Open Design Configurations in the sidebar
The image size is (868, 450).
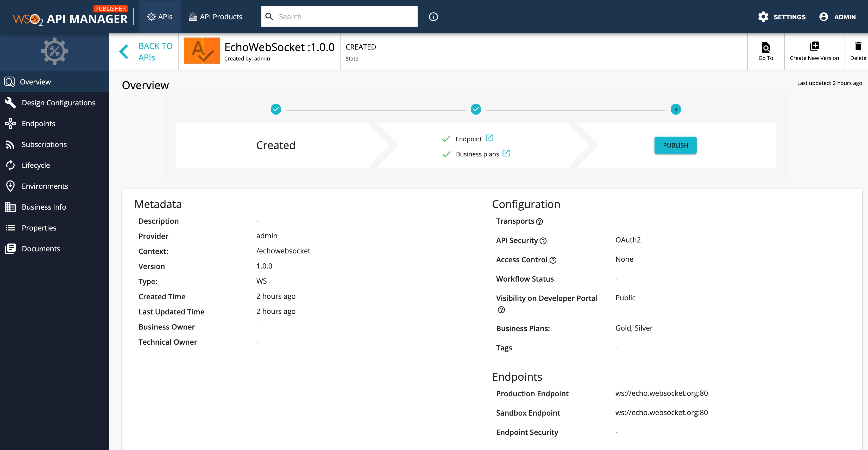click(58, 102)
